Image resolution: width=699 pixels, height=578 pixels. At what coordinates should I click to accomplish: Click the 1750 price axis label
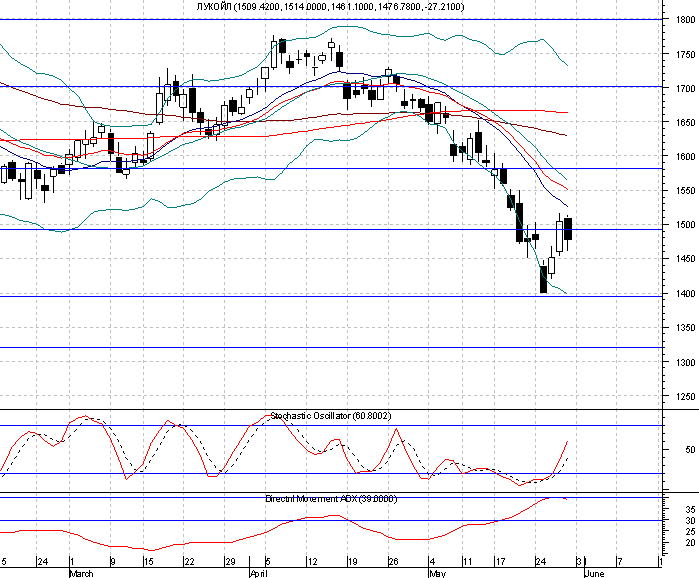[x=685, y=54]
